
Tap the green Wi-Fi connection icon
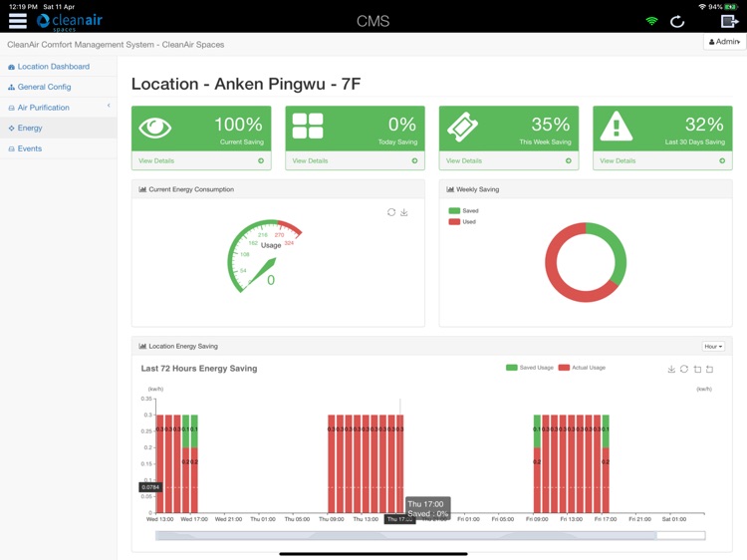(x=651, y=21)
